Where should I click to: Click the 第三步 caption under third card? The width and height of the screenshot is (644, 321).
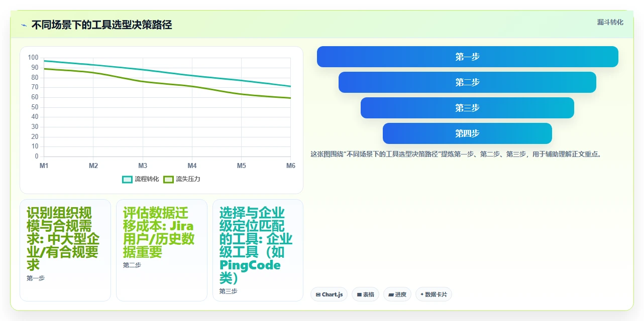click(x=229, y=291)
